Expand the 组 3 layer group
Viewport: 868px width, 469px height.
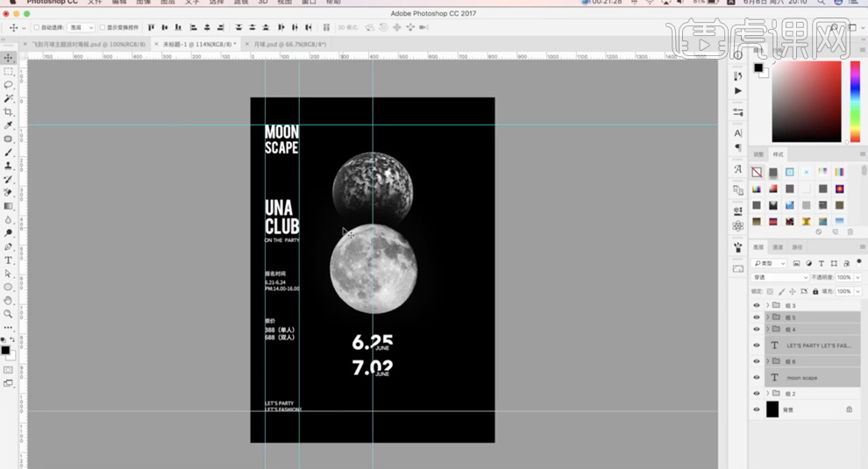click(x=767, y=305)
